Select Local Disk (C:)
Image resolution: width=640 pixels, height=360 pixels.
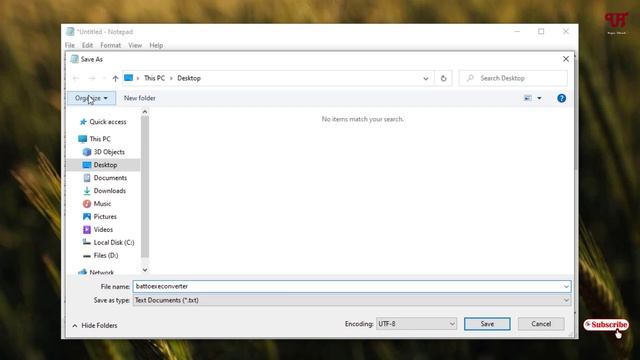(x=114, y=242)
